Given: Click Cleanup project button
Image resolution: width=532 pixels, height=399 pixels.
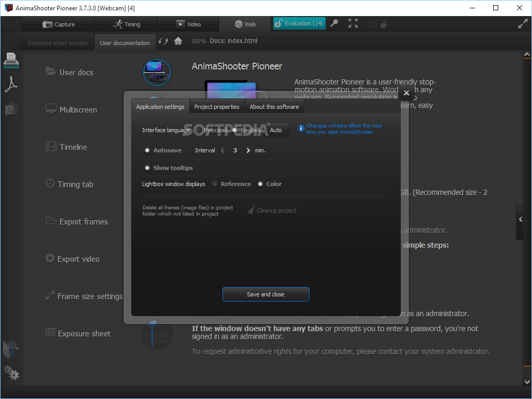Looking at the screenshot, I should click(x=272, y=210).
